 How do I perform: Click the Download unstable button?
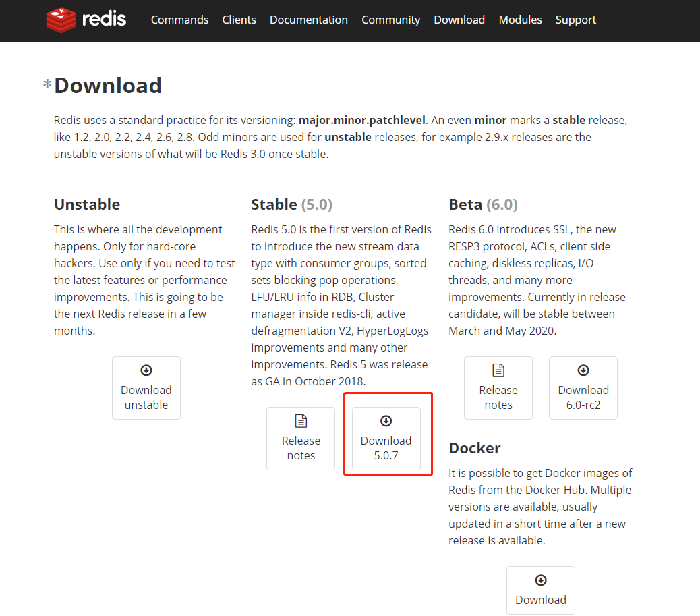146,388
